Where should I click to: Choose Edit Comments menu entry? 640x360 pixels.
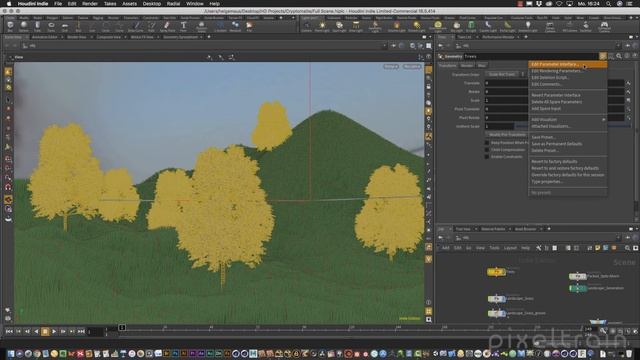[567, 84]
